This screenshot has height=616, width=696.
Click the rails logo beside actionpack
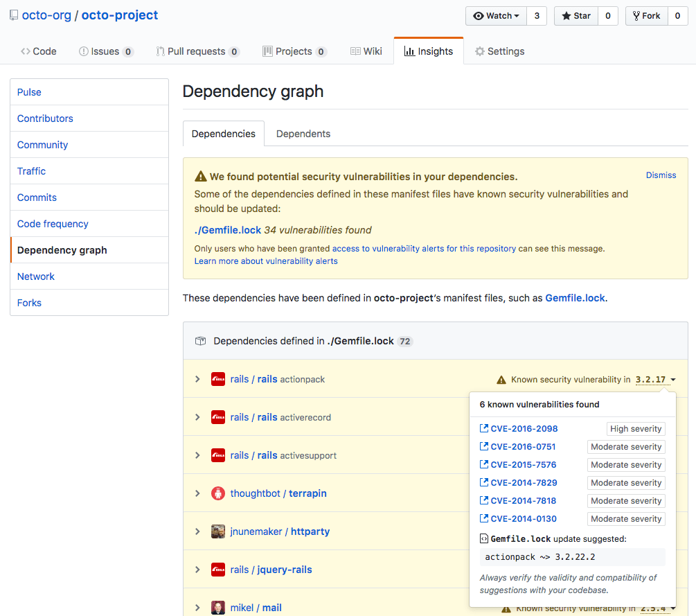click(x=218, y=379)
